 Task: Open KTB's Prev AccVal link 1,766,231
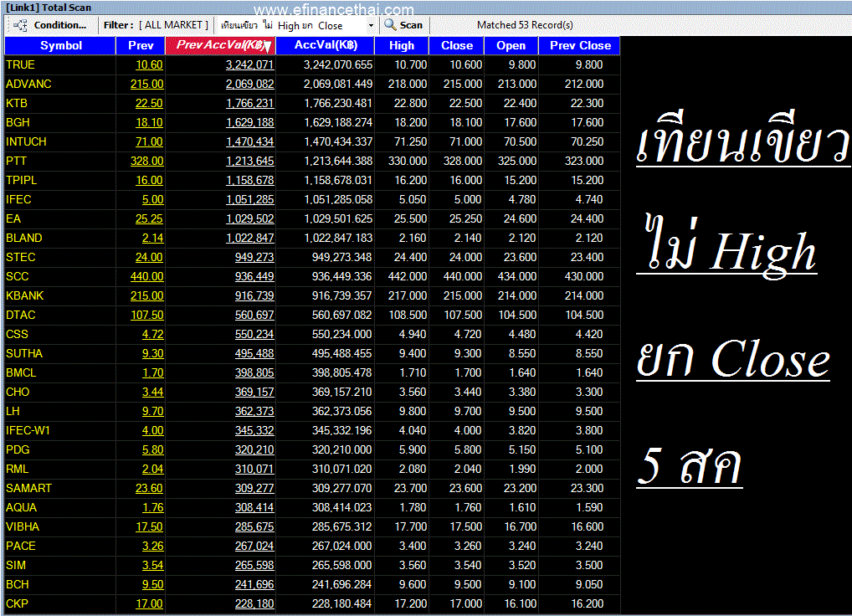click(250, 103)
